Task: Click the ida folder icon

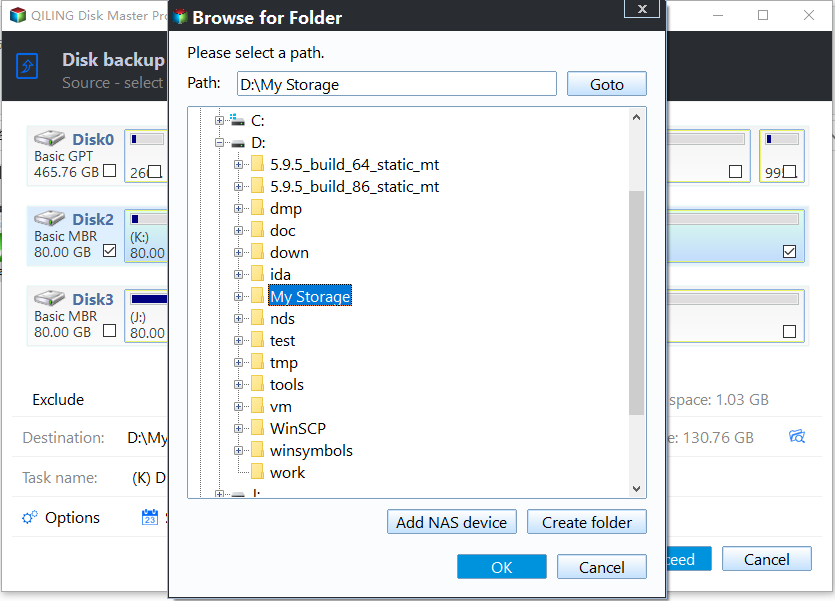Action: click(x=257, y=274)
